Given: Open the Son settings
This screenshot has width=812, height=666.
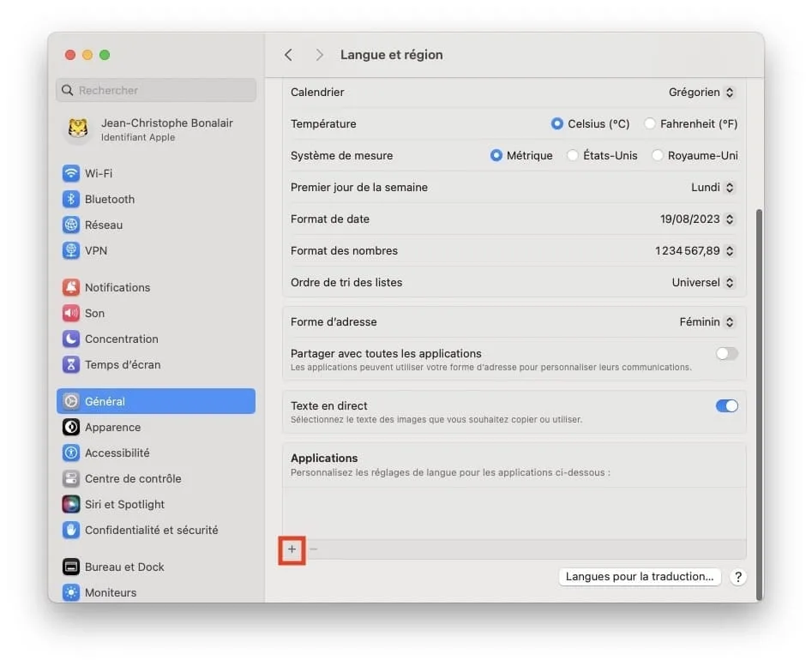Looking at the screenshot, I should tap(93, 313).
